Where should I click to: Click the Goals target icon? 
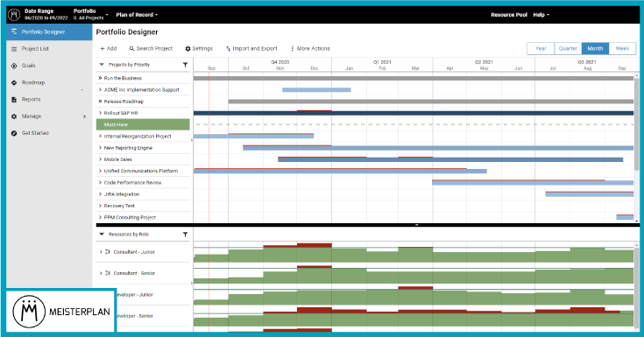(x=14, y=66)
